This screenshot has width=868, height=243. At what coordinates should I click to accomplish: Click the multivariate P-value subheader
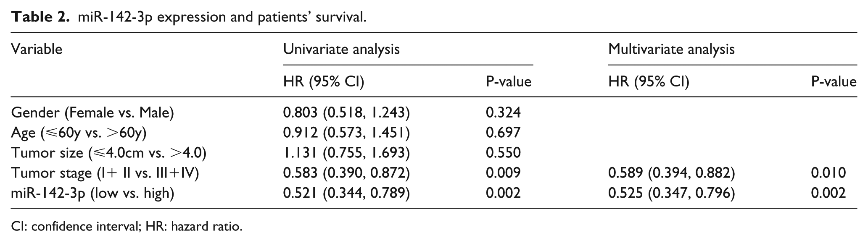[834, 81]
